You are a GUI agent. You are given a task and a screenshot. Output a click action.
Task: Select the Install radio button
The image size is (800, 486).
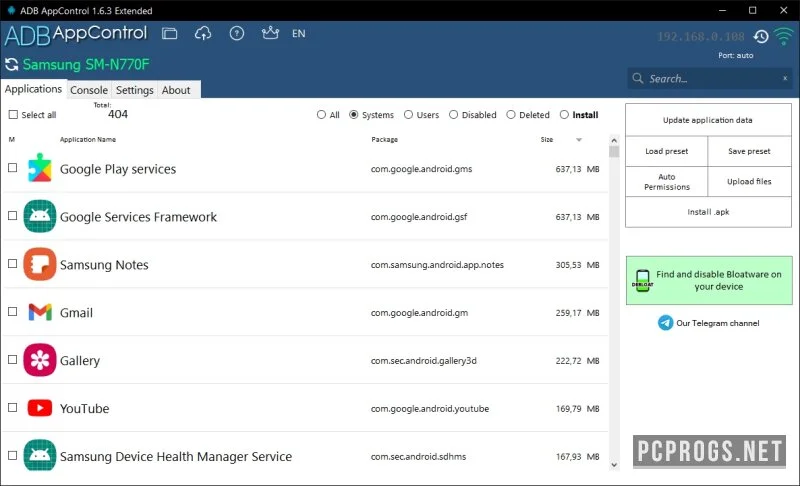click(x=564, y=115)
